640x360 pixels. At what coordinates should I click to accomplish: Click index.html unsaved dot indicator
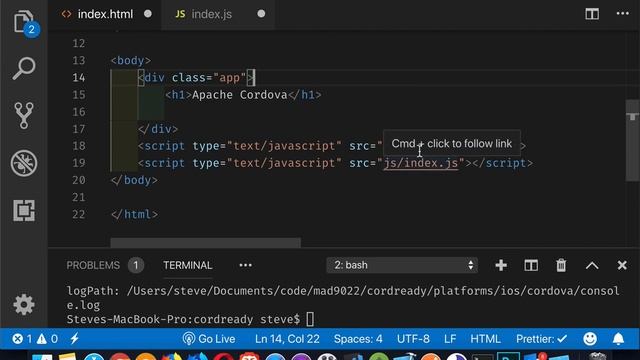[148, 14]
